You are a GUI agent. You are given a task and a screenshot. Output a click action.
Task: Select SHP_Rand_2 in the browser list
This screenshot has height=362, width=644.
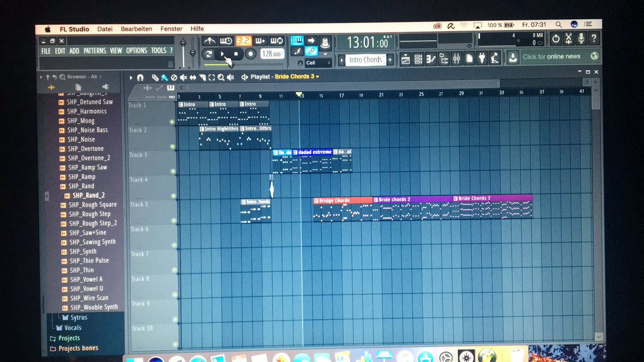pos(89,195)
